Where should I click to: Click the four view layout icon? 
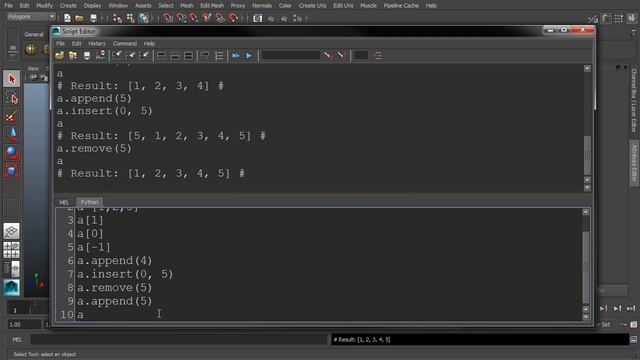[11, 250]
